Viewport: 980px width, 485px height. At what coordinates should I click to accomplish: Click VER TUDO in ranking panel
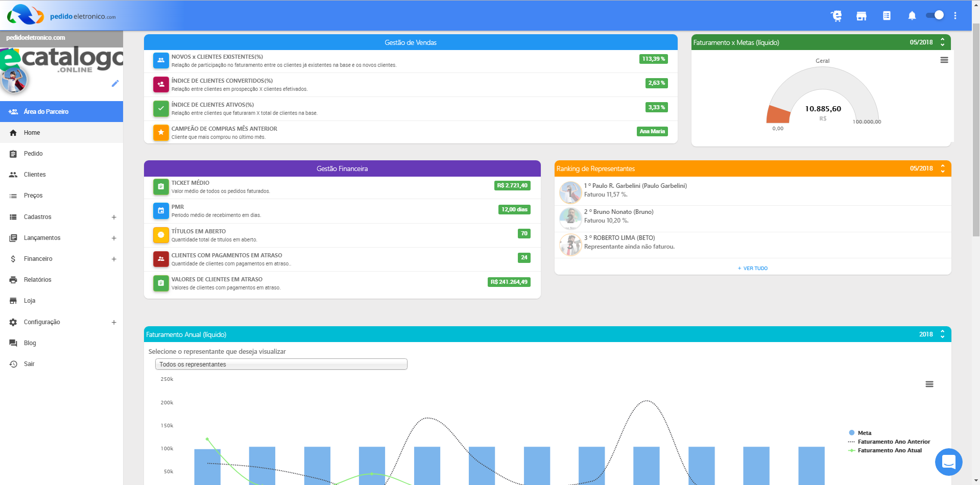coord(753,268)
